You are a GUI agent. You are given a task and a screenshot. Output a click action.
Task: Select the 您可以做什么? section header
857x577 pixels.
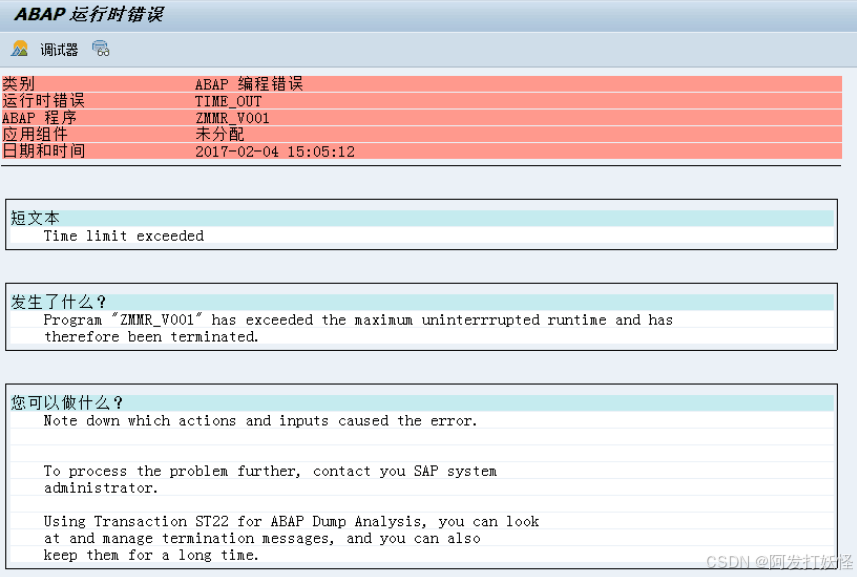click(x=67, y=403)
